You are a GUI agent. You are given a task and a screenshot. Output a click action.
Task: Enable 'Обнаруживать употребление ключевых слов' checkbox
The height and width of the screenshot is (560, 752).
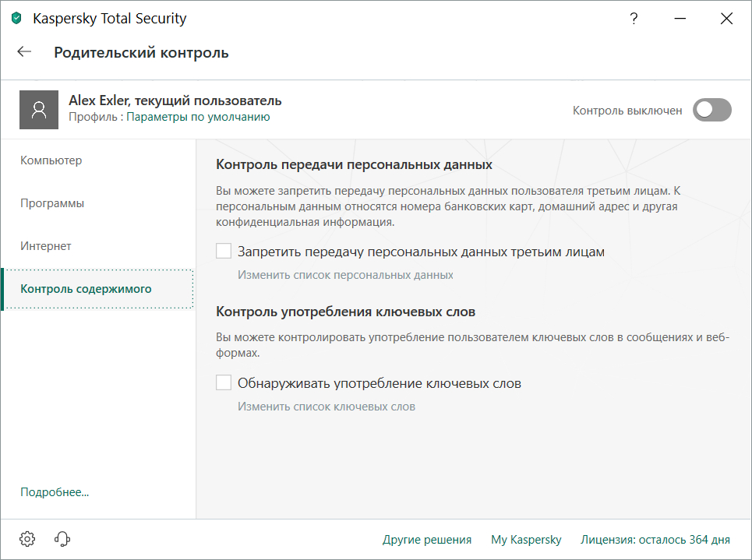tap(224, 383)
